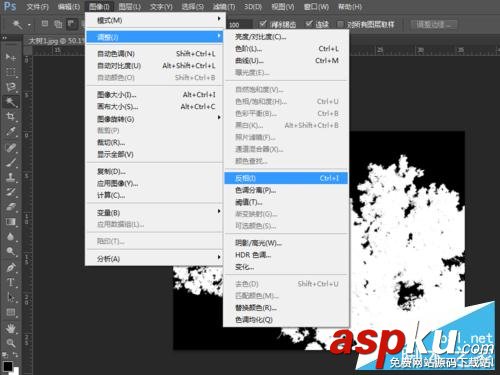500x375 pixels.
Task: Open the 图层(L) menu
Action: [130, 7]
